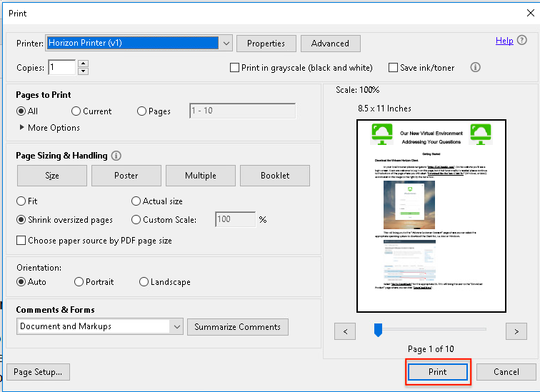Screen dimensions: 540x392
Task: Open Comments & Forms dropdown
Action: pos(177,326)
